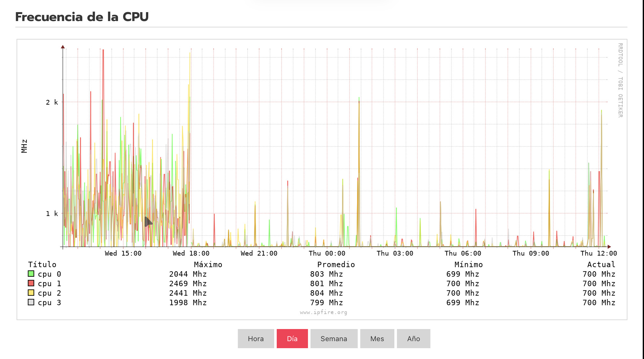Image resolution: width=644 pixels, height=359 pixels.
Task: Open the Semana weekly graph view
Action: click(x=334, y=339)
